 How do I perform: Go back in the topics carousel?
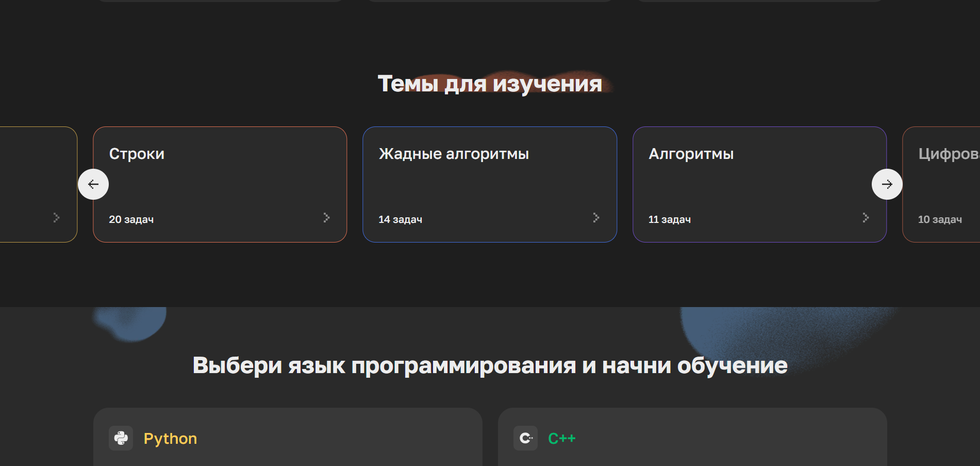[x=93, y=184]
